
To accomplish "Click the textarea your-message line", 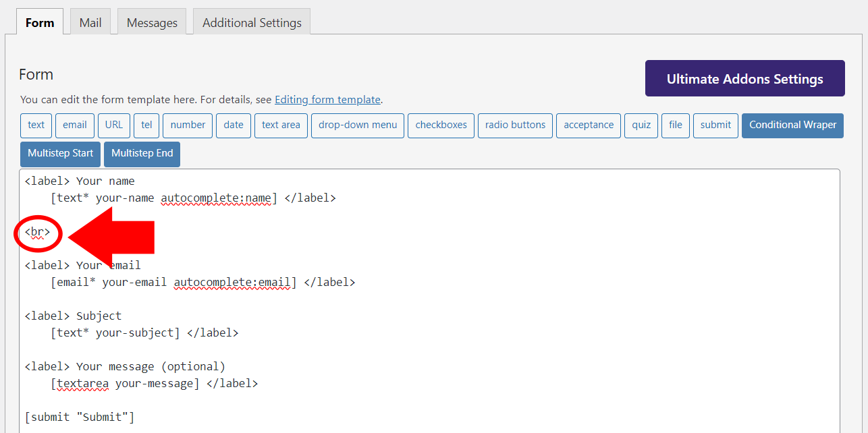I will (154, 384).
